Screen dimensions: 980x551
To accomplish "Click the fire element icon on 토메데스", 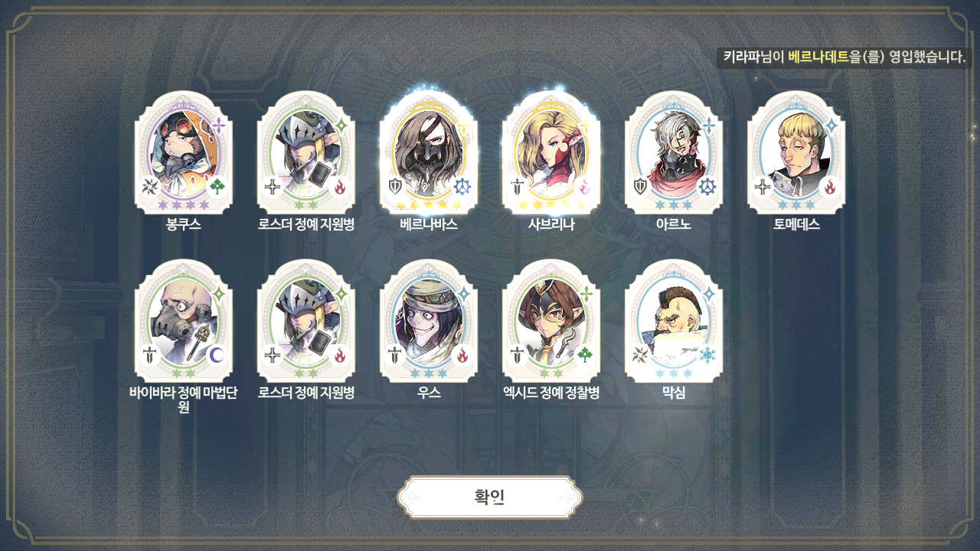I will (830, 187).
